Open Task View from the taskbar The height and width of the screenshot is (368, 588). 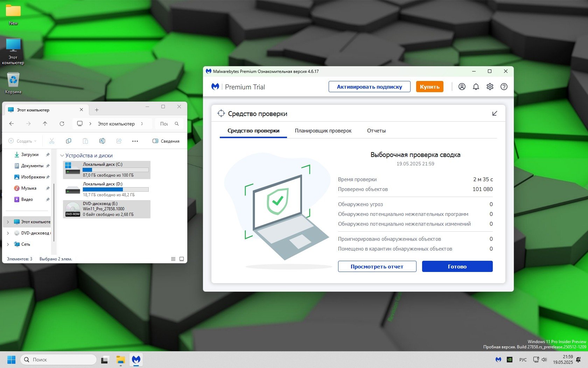105,360
